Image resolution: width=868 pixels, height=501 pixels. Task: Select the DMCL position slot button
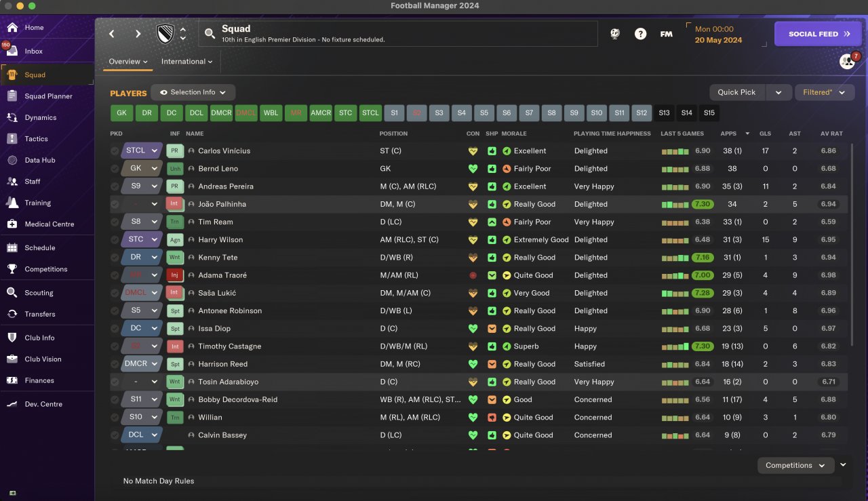tap(246, 113)
